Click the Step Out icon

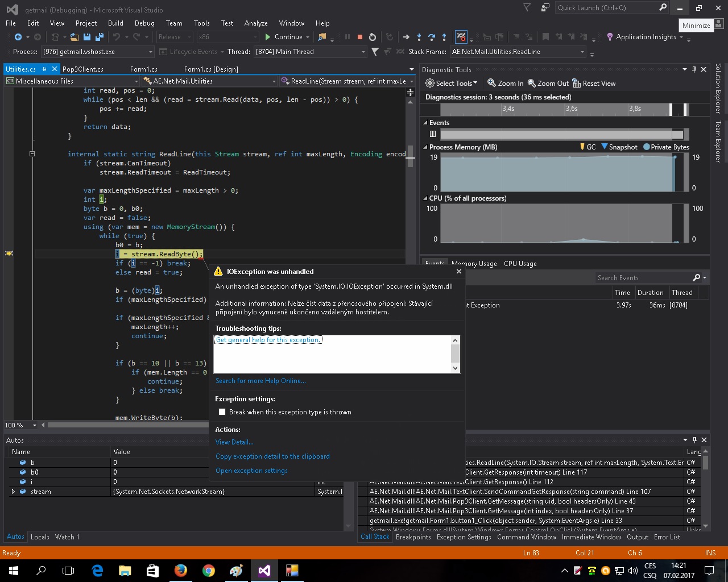[x=444, y=37]
